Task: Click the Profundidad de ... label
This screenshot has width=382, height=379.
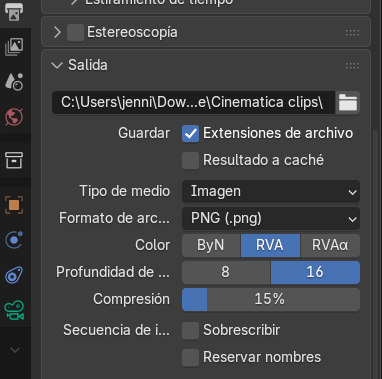Action: (113, 272)
